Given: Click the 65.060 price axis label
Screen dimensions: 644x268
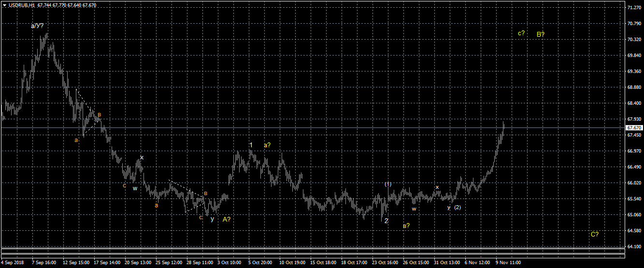Looking at the screenshot, I should click(634, 215).
